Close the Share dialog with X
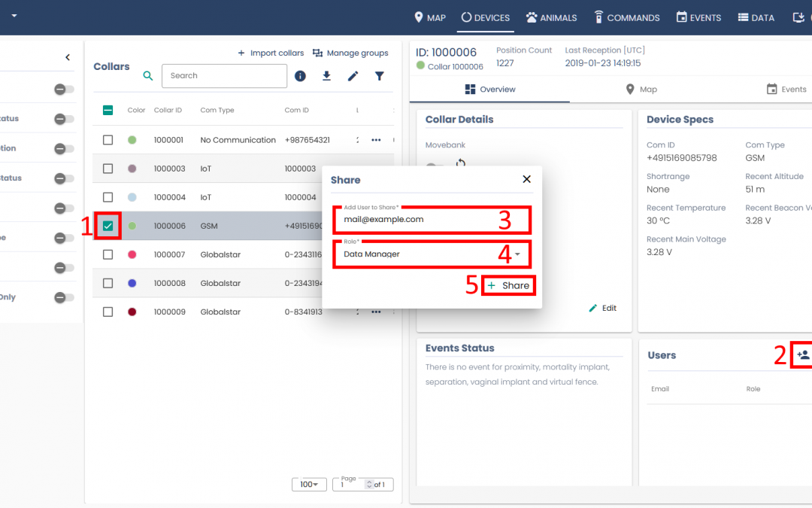812x508 pixels. coord(526,179)
